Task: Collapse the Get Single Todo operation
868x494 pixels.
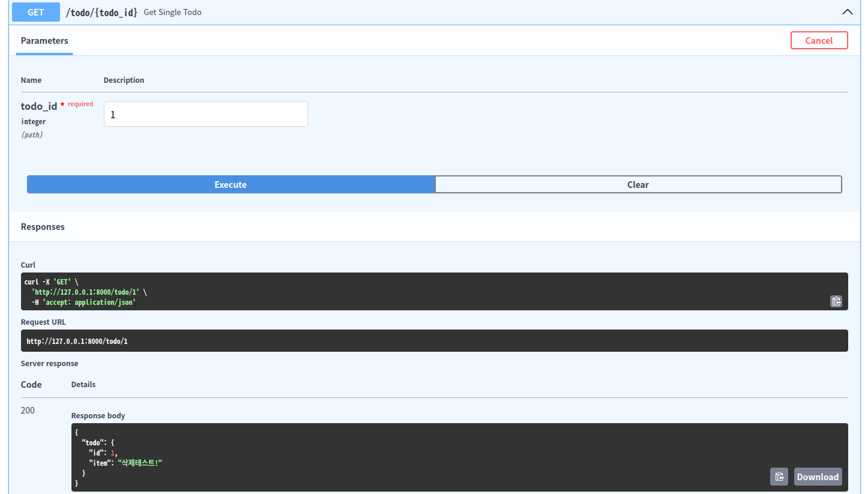Action: coord(847,11)
